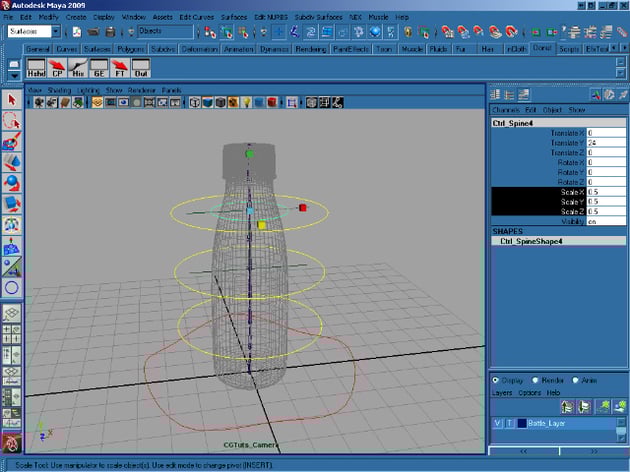Click the Translate Y value field
Image resolution: width=630 pixels, height=472 pixels.
pos(607,142)
